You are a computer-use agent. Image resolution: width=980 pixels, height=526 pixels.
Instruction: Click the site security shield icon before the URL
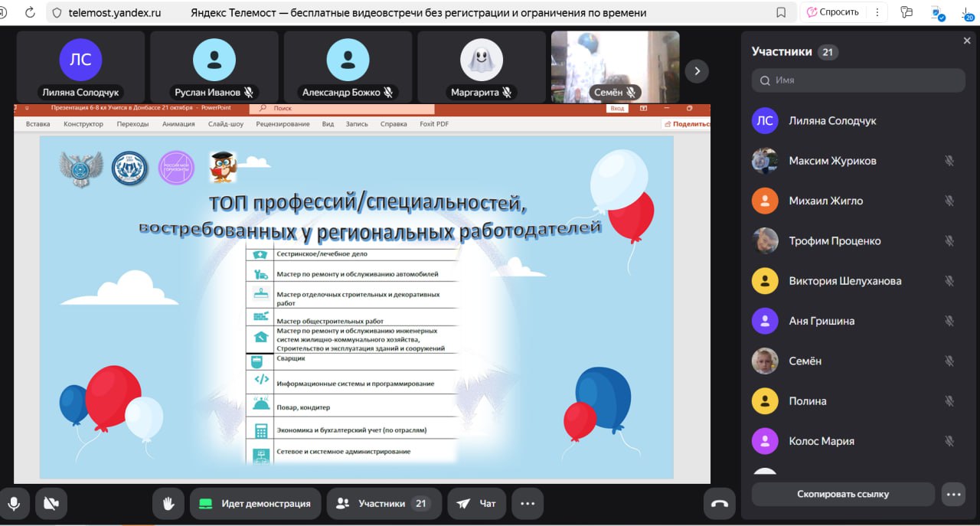57,13
